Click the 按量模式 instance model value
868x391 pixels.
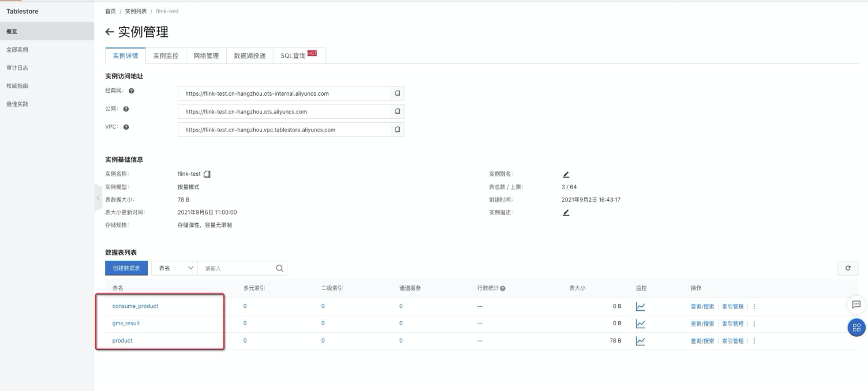188,187
